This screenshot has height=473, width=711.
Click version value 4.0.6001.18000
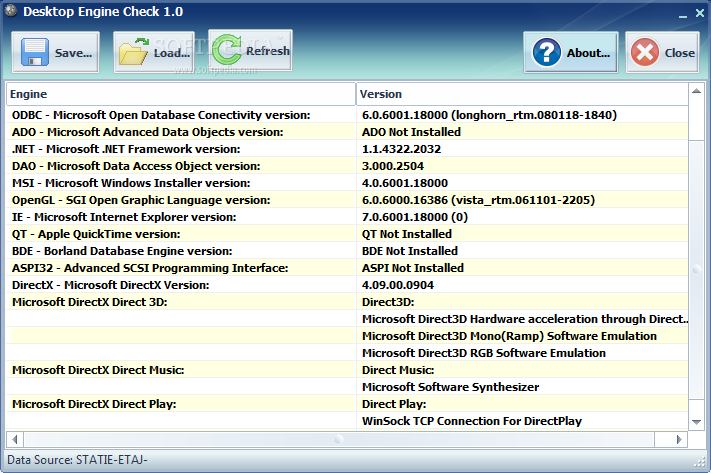tap(404, 183)
